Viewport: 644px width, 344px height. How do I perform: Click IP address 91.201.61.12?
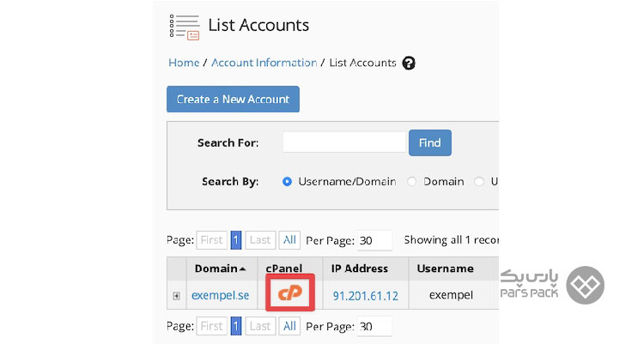[x=366, y=296]
